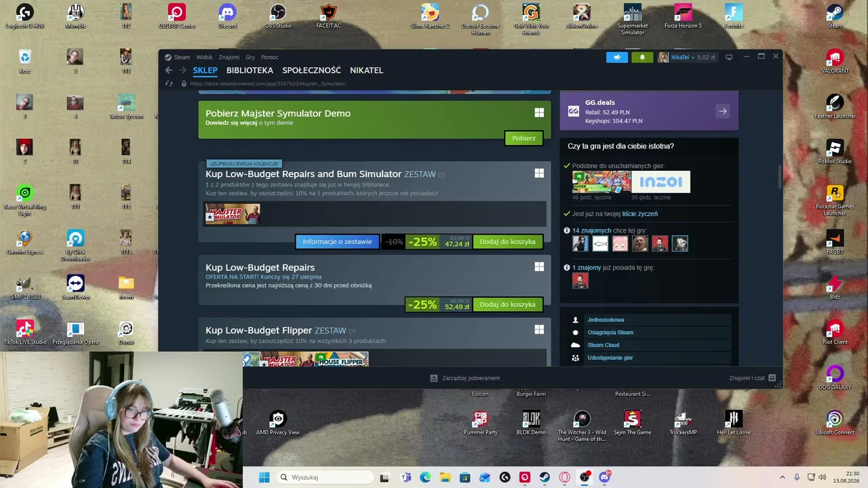Open Forza Horizon 5 desktop shortcut
Viewport: 868px width, 488px height.
pyautogui.click(x=683, y=17)
